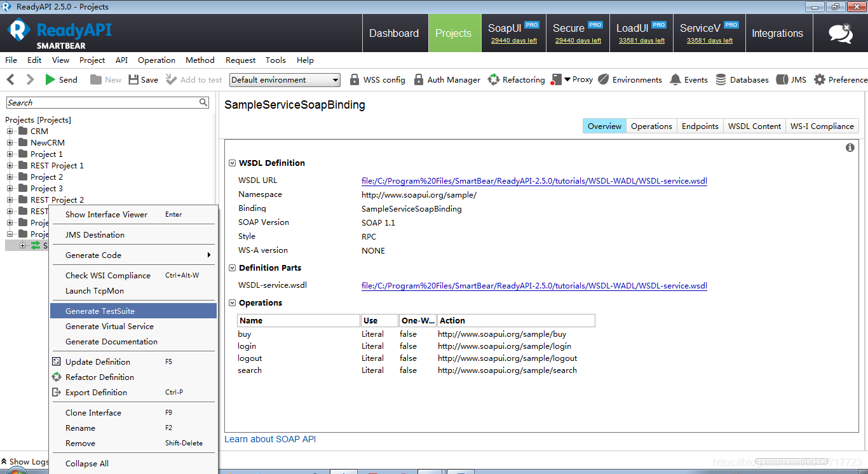This screenshot has height=474, width=868.
Task: Open JMS toolbar item
Action: coord(791,79)
